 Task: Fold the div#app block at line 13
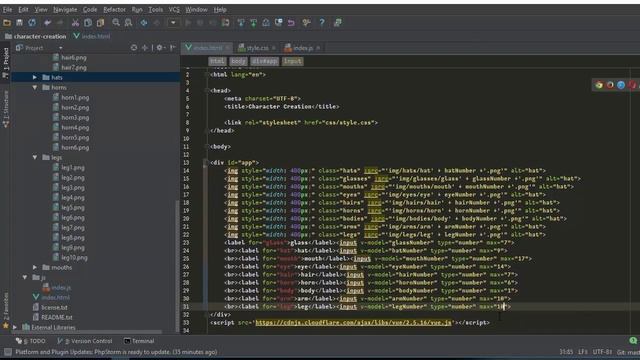click(206, 162)
